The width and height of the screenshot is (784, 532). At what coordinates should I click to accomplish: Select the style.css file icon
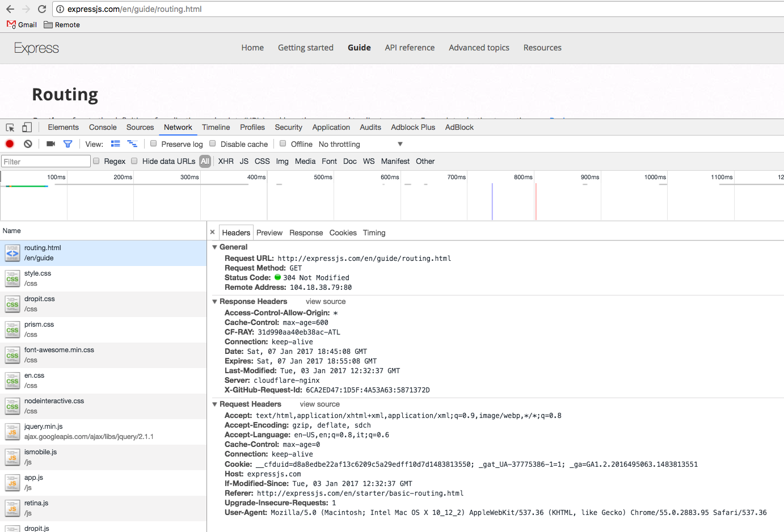[12, 278]
